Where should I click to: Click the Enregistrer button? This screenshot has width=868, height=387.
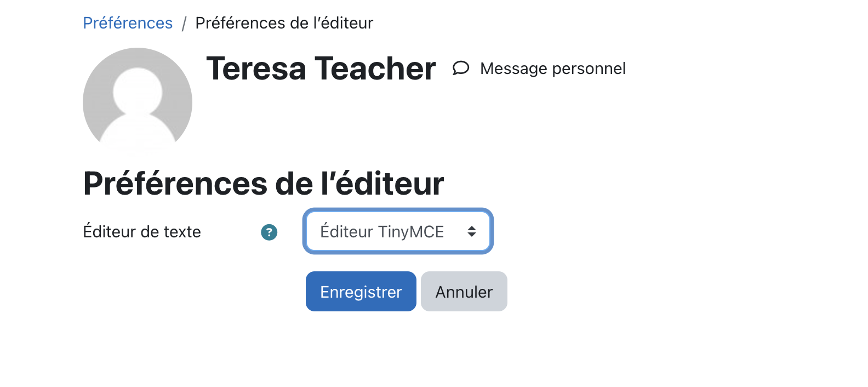pos(361,292)
